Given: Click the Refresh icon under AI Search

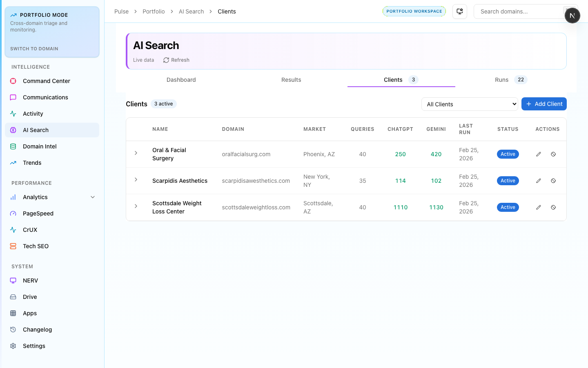Looking at the screenshot, I should [x=166, y=60].
